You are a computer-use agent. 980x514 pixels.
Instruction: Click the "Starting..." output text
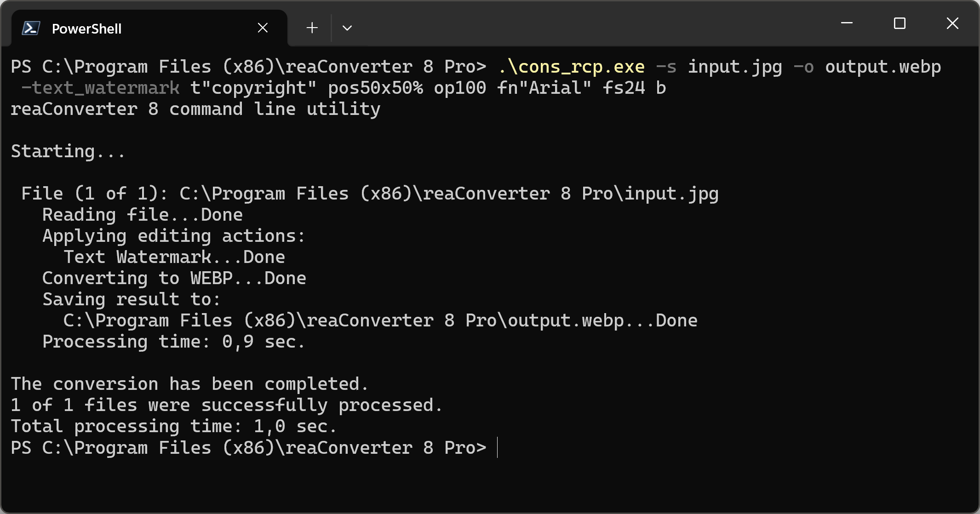[x=68, y=152]
